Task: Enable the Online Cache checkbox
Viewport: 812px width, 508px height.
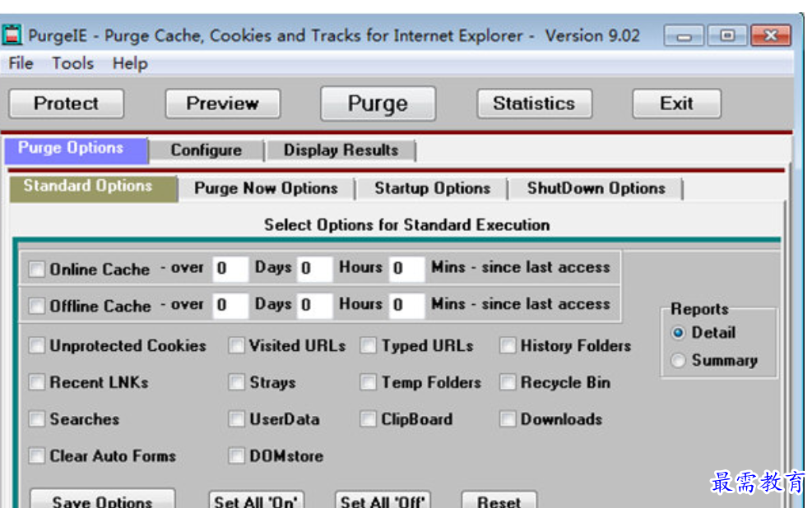Action: [37, 270]
